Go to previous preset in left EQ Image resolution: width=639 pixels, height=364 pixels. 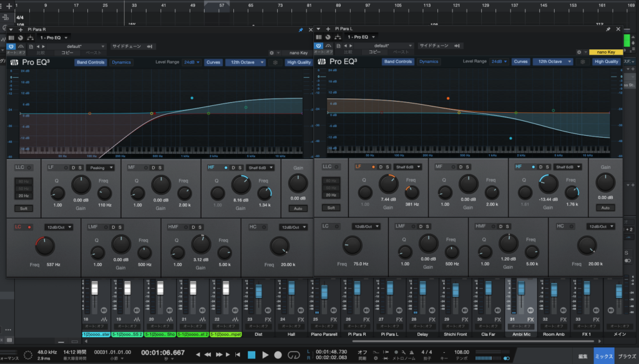click(38, 46)
